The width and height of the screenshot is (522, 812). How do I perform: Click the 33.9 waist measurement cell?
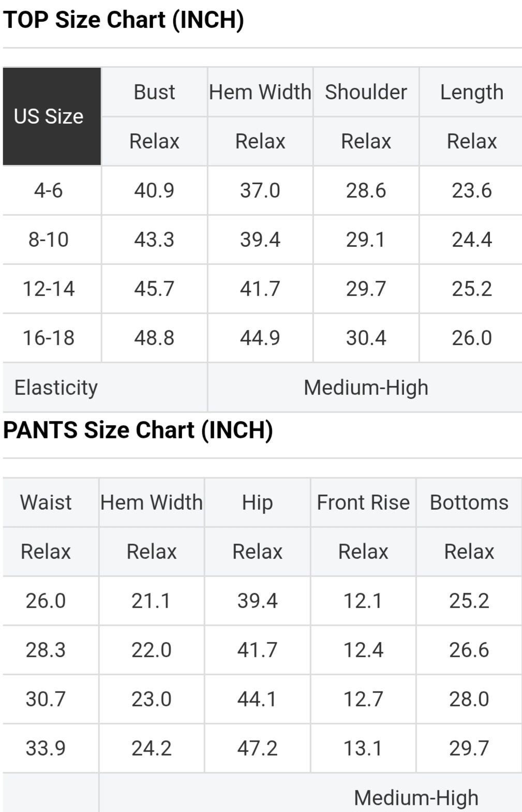click(x=46, y=748)
